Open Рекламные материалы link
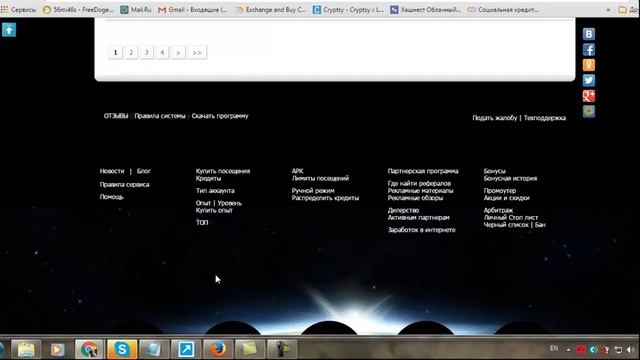This screenshot has width=640, height=360. [x=420, y=191]
